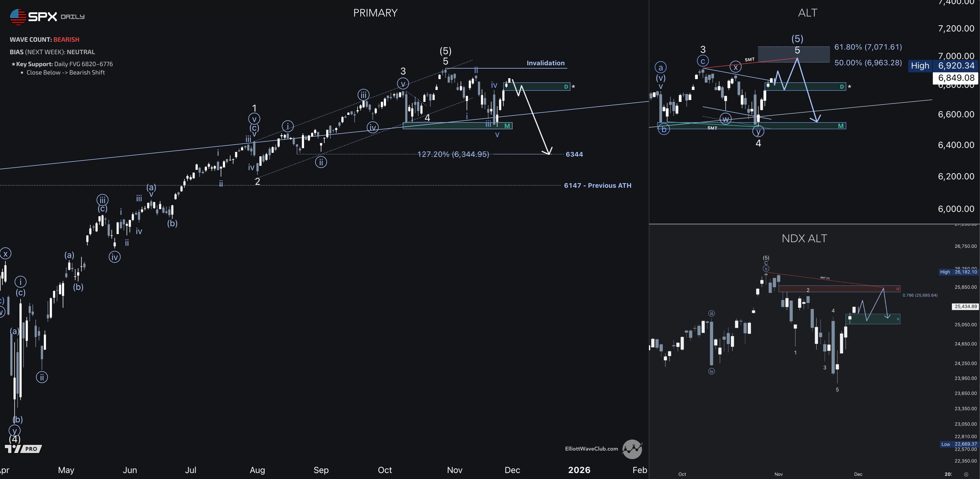Click the US flag SPX logo
This screenshot has width=980, height=479.
[x=18, y=17]
